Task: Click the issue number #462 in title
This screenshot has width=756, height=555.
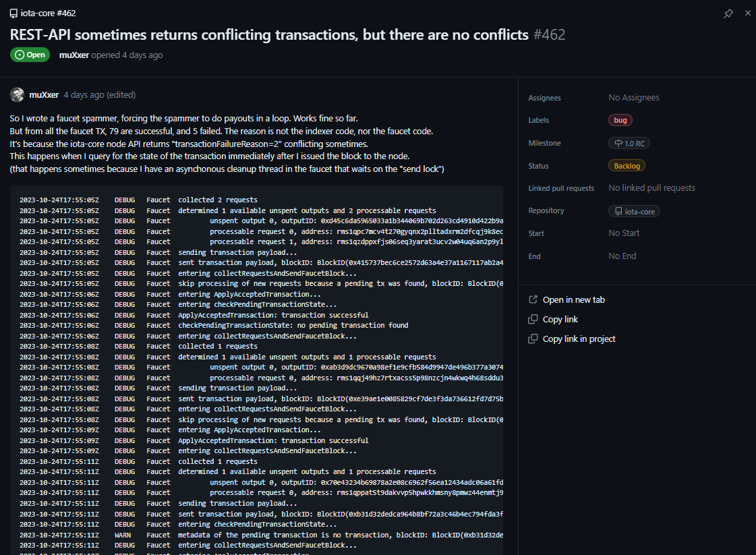Action: coord(549,34)
